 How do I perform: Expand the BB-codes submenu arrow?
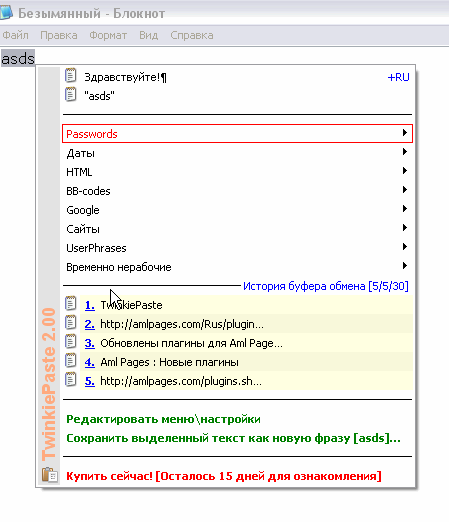click(x=405, y=190)
